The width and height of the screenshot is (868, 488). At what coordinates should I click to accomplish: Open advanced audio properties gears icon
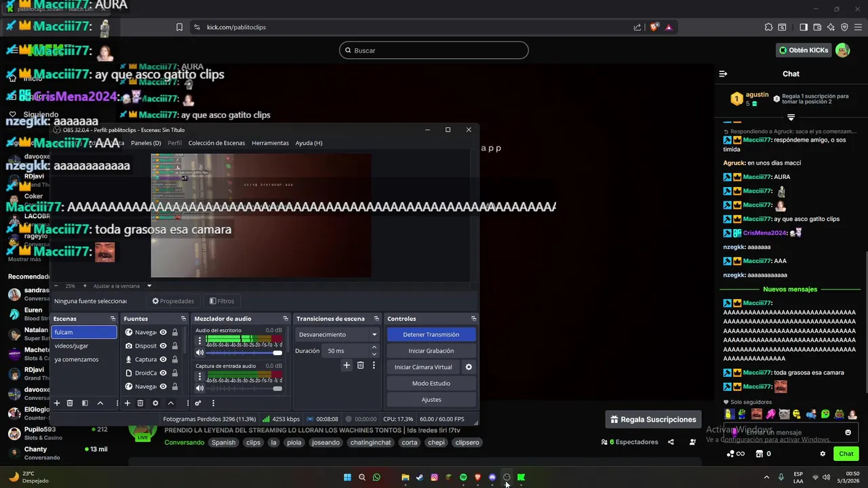tap(198, 403)
